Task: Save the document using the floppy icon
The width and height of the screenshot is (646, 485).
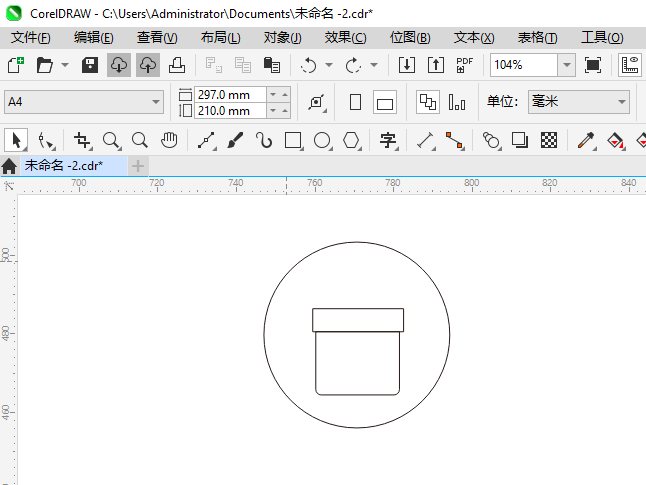Action: click(x=90, y=65)
